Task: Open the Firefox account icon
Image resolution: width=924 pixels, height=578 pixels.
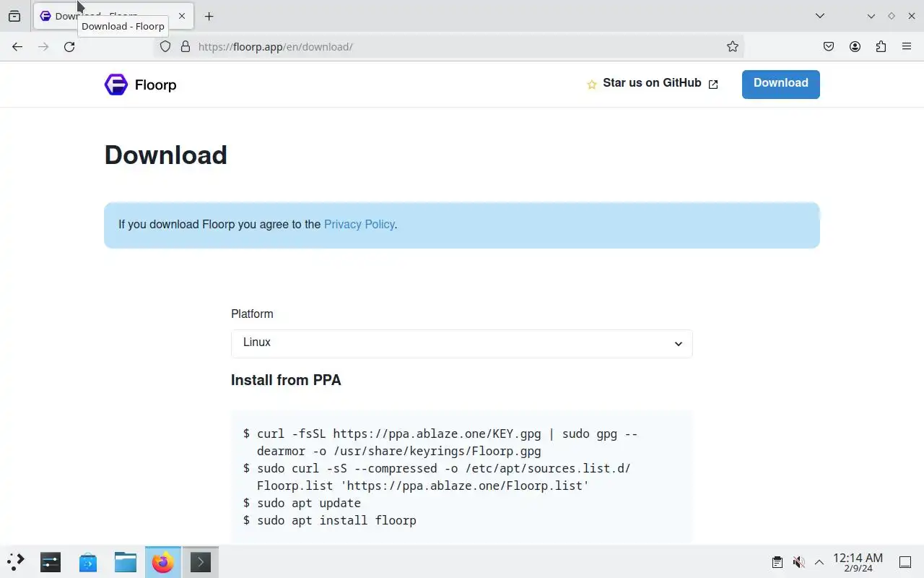Action: point(855,47)
